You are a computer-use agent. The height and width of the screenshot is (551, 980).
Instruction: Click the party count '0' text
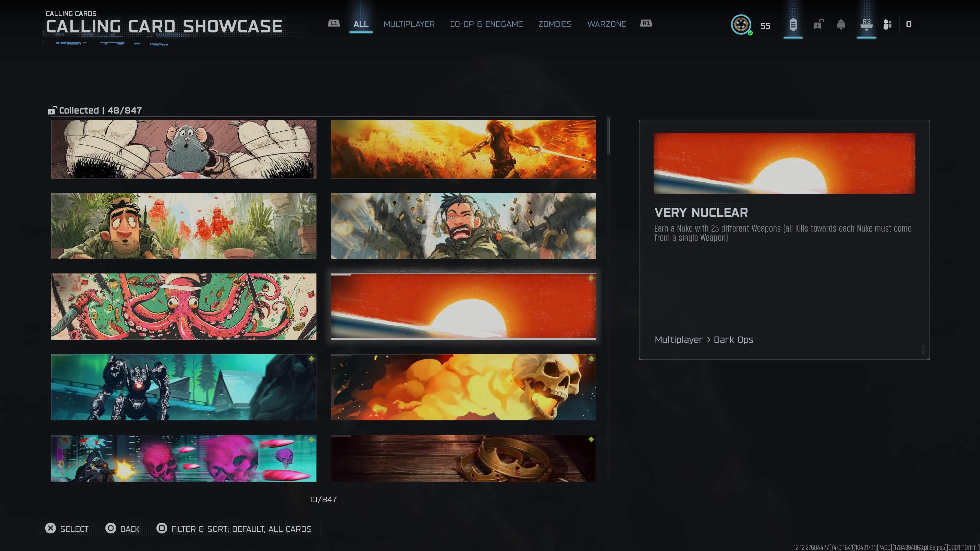coord(909,24)
